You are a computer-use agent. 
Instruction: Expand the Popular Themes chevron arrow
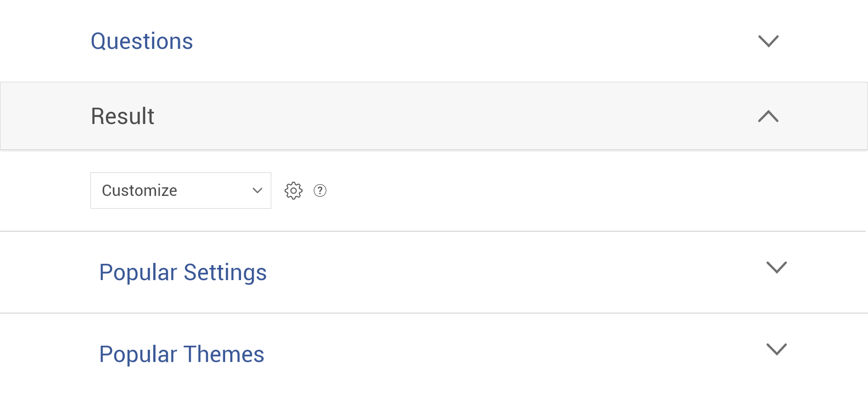(777, 349)
